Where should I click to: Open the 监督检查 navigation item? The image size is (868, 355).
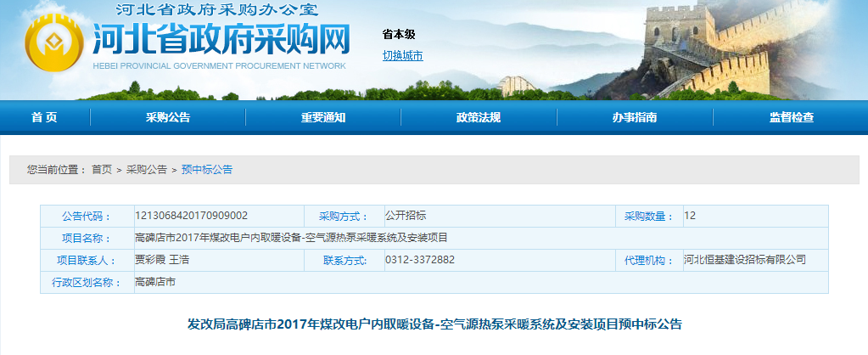(791, 117)
